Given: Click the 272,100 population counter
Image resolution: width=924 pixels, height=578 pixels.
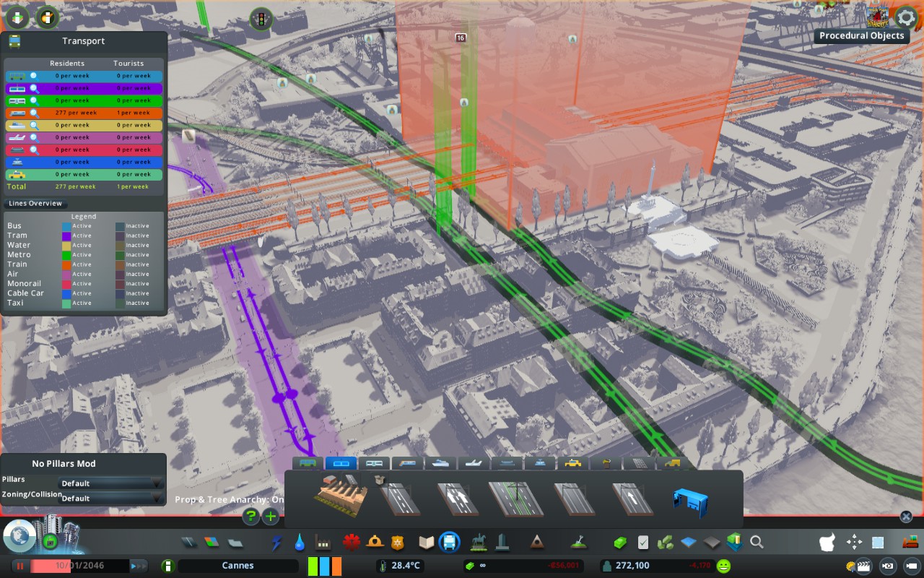Looking at the screenshot, I should click(x=632, y=566).
